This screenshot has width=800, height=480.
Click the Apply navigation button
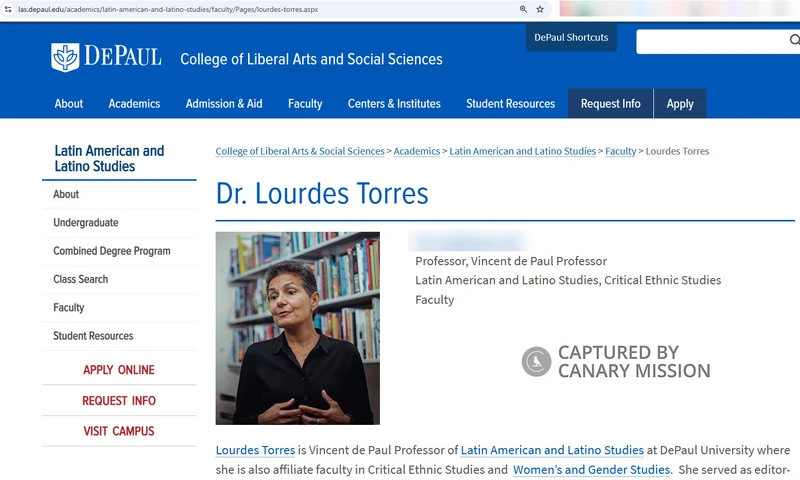click(x=680, y=104)
